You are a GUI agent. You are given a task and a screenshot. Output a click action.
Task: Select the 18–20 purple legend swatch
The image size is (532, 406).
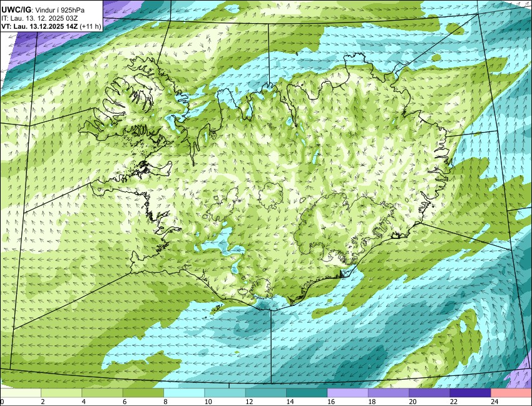(x=389, y=393)
